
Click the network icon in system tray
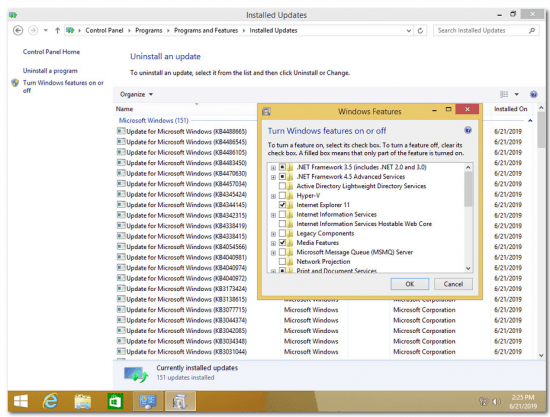(x=483, y=402)
